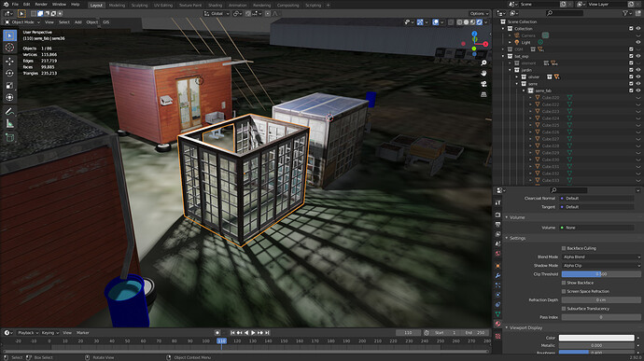Pick the Measure tool
This screenshot has width=644, height=361.
tap(9, 124)
